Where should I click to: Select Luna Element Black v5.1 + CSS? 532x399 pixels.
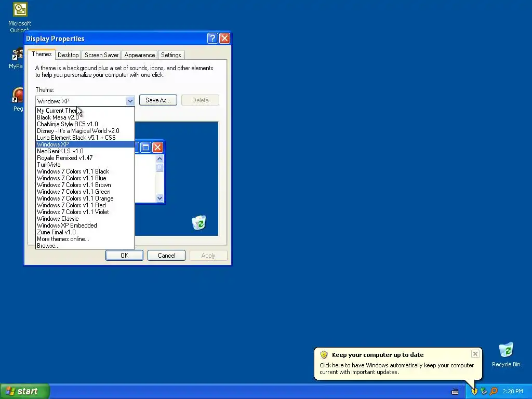(85, 138)
